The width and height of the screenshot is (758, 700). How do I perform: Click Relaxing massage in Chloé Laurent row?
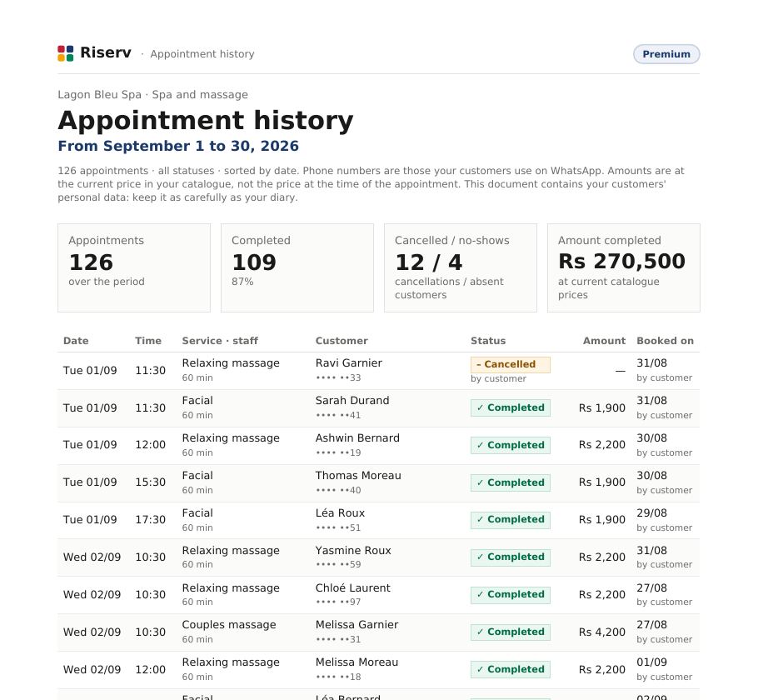(x=231, y=587)
